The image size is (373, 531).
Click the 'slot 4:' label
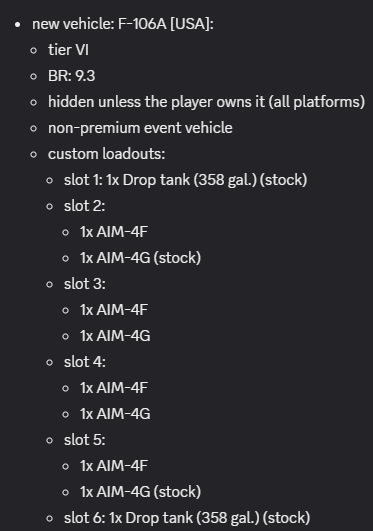(84, 362)
